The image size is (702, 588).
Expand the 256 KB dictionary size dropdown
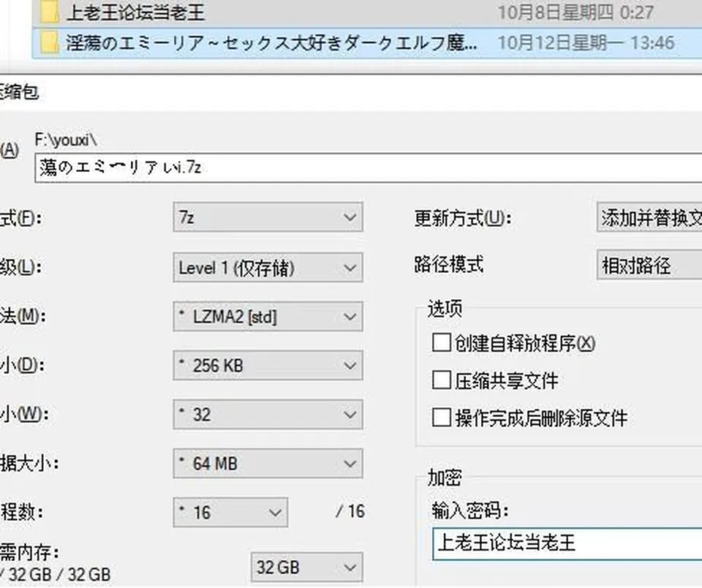[x=268, y=366]
